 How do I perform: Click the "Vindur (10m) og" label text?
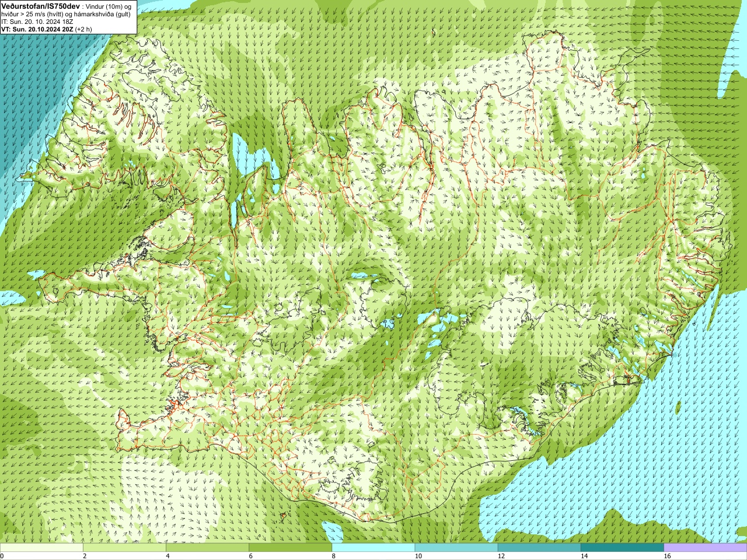pos(108,6)
